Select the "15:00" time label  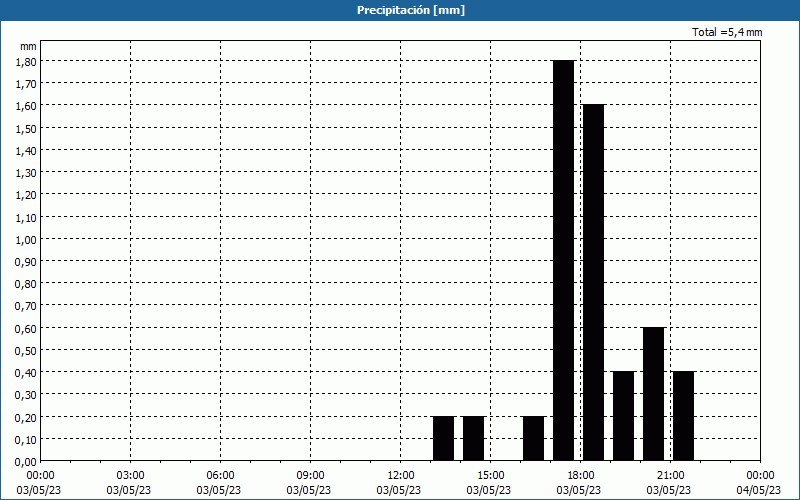pos(491,476)
